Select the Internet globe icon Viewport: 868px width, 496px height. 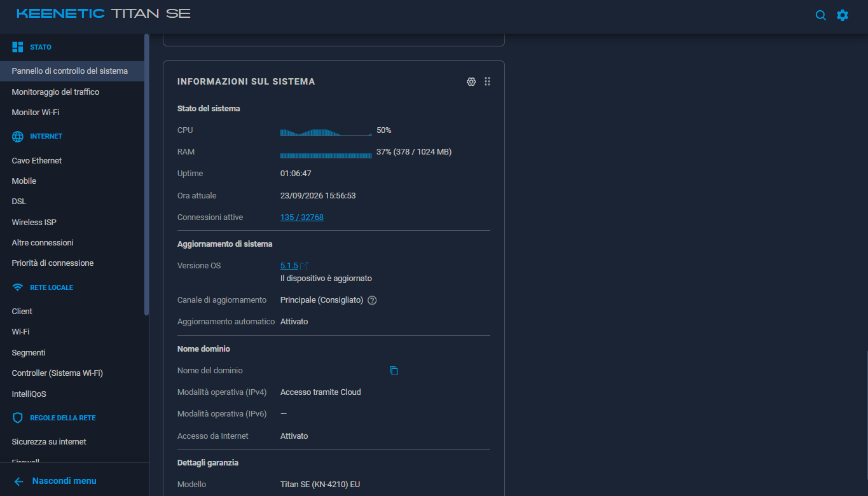[18, 137]
